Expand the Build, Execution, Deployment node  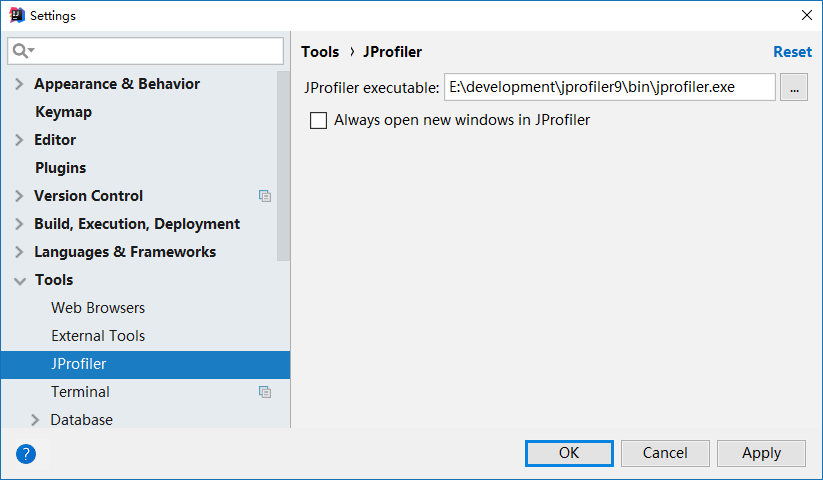pos(19,224)
